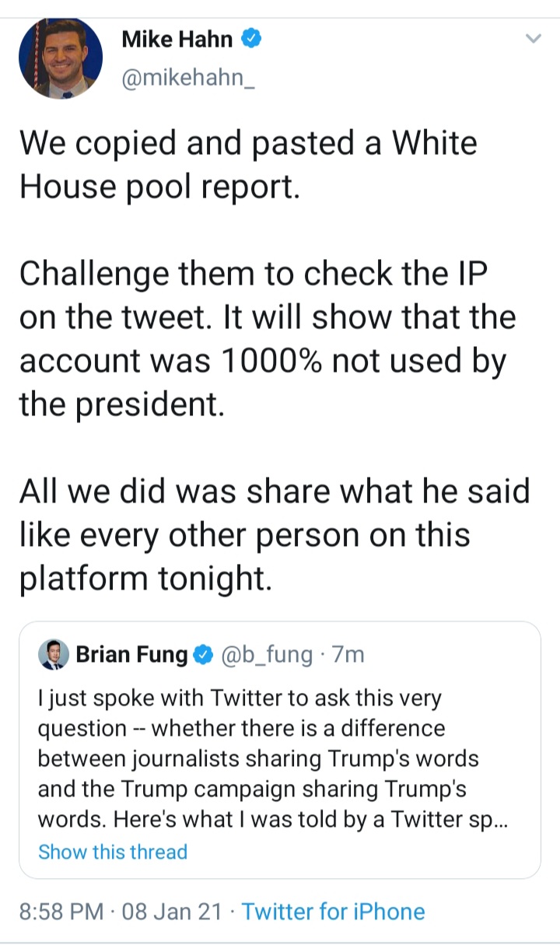Screen dimensions: 560x945
Task: Open the Twitter for iPhone source link
Action: click(x=334, y=912)
